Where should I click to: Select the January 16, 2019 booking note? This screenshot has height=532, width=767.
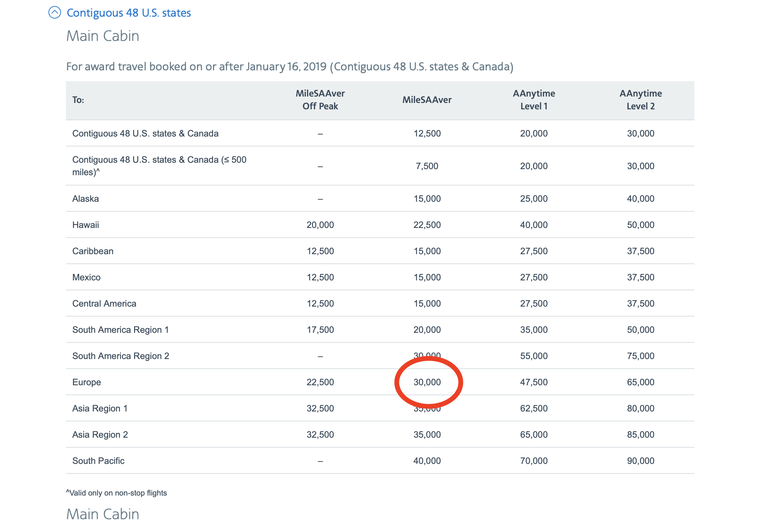(290, 66)
